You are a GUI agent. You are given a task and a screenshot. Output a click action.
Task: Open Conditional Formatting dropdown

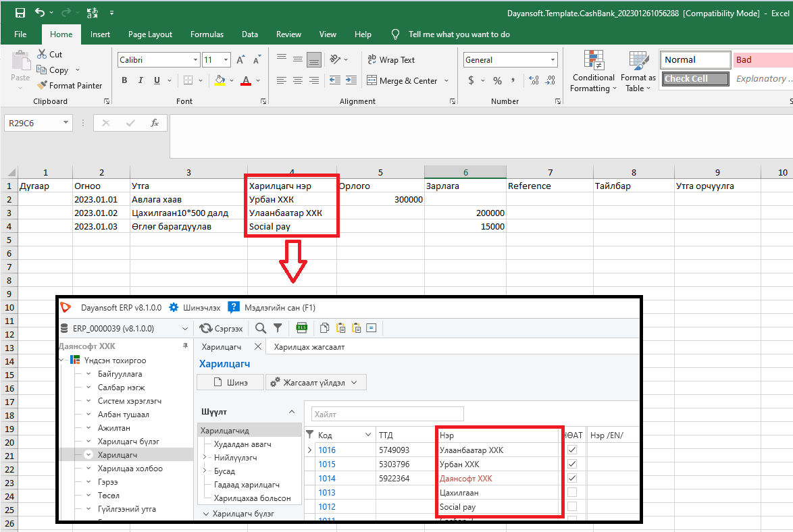click(593, 72)
